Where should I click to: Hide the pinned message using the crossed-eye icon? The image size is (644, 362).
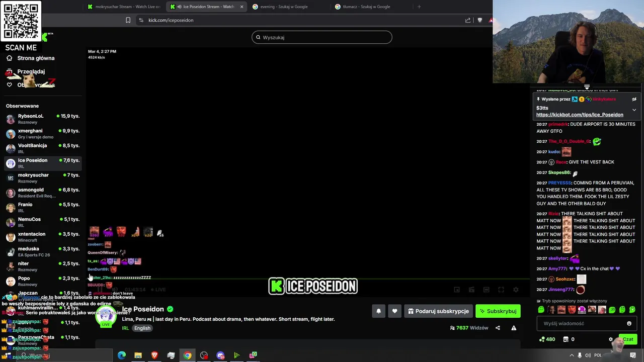coord(634,100)
